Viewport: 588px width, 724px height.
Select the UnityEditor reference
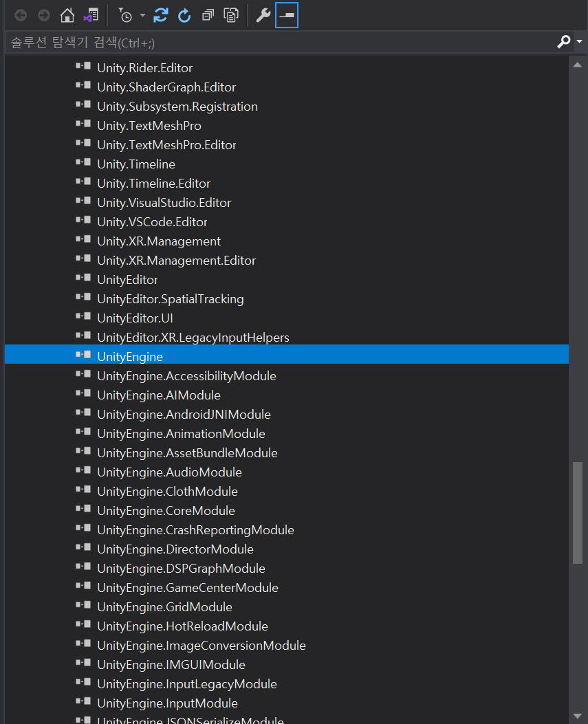(x=127, y=280)
